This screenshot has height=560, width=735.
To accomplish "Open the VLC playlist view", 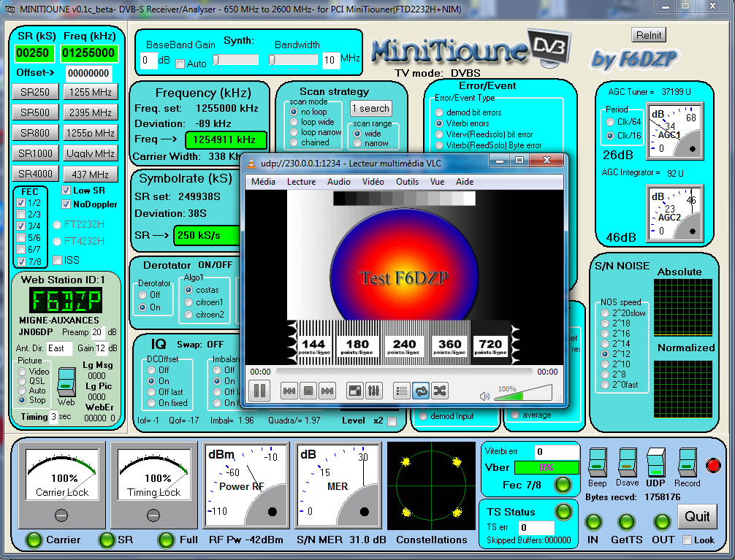I will point(401,391).
